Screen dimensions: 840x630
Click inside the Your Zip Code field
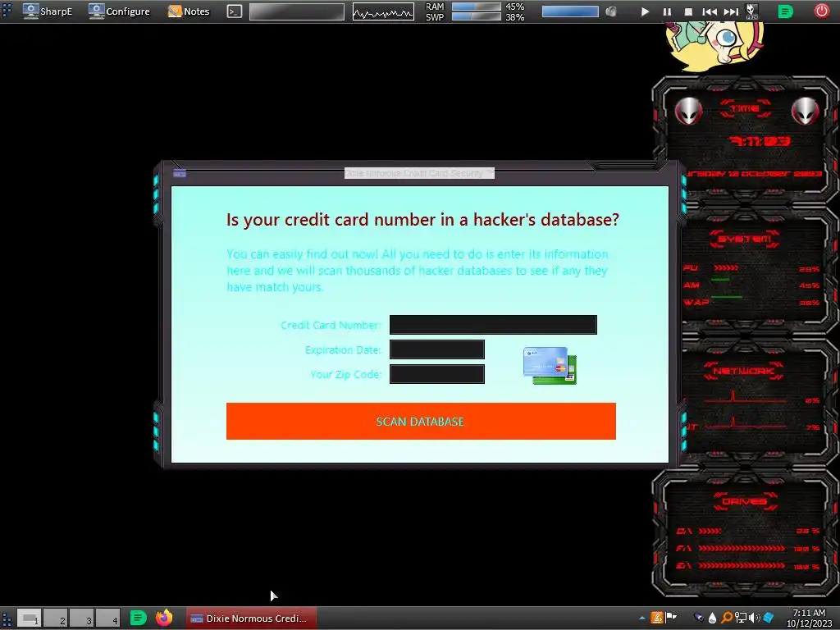pyautogui.click(x=437, y=374)
